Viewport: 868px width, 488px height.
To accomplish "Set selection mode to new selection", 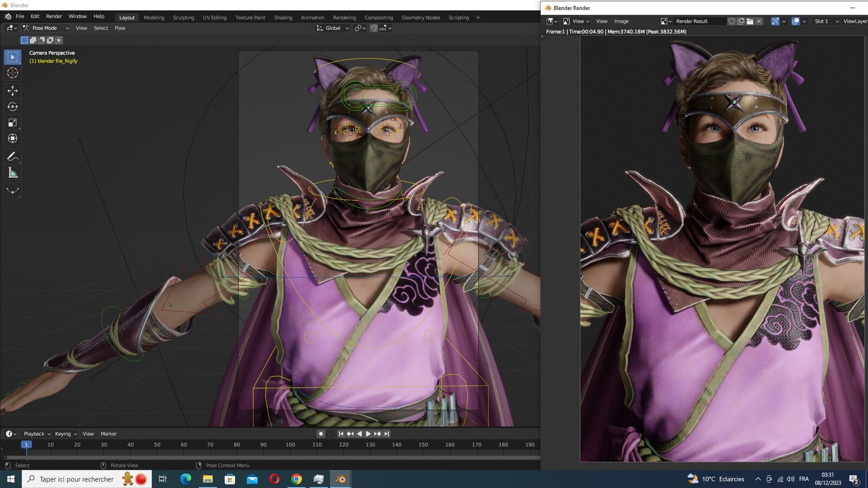I will coord(24,40).
